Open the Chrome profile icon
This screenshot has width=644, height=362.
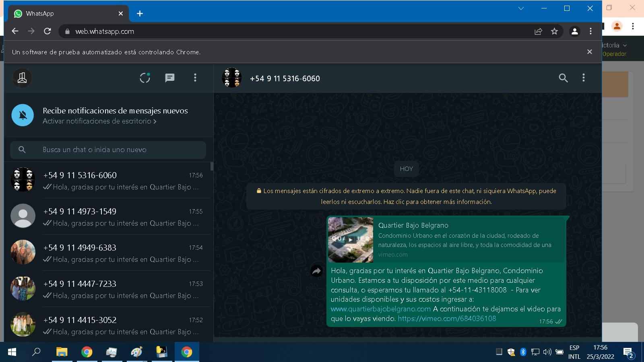575,31
